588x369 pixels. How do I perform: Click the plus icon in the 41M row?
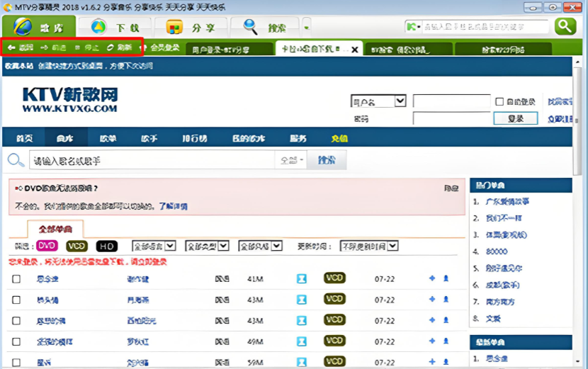pos(432,278)
